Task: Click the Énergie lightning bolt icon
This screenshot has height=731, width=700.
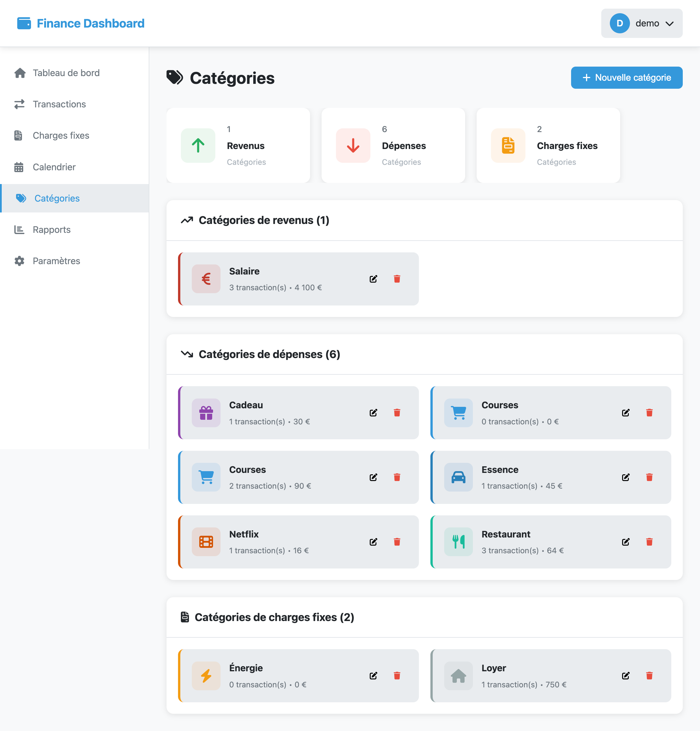Action: [x=206, y=675]
